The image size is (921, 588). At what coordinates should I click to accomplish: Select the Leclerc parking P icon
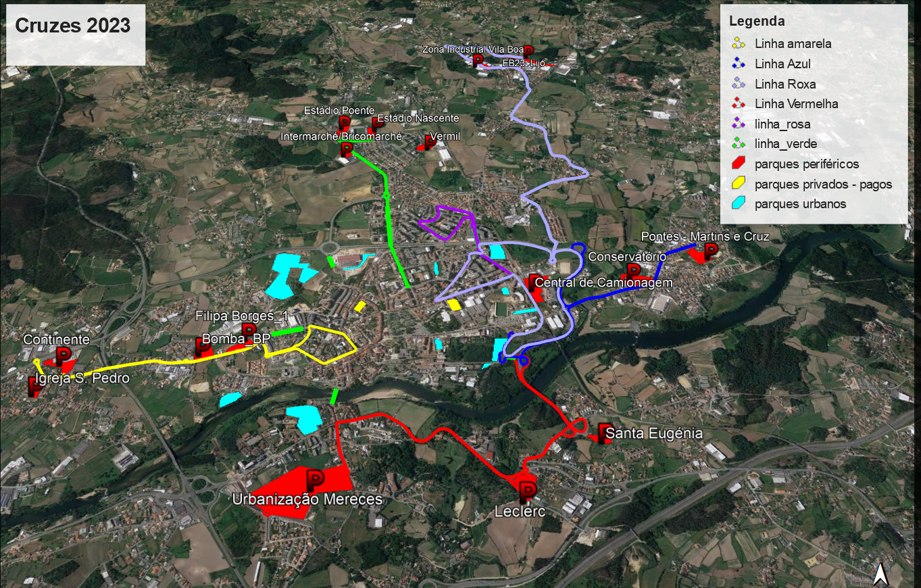[527, 491]
